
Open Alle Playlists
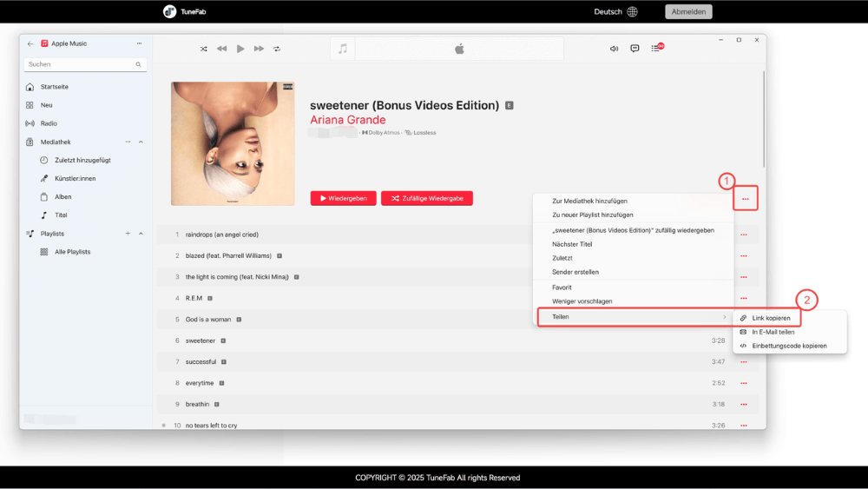point(73,252)
